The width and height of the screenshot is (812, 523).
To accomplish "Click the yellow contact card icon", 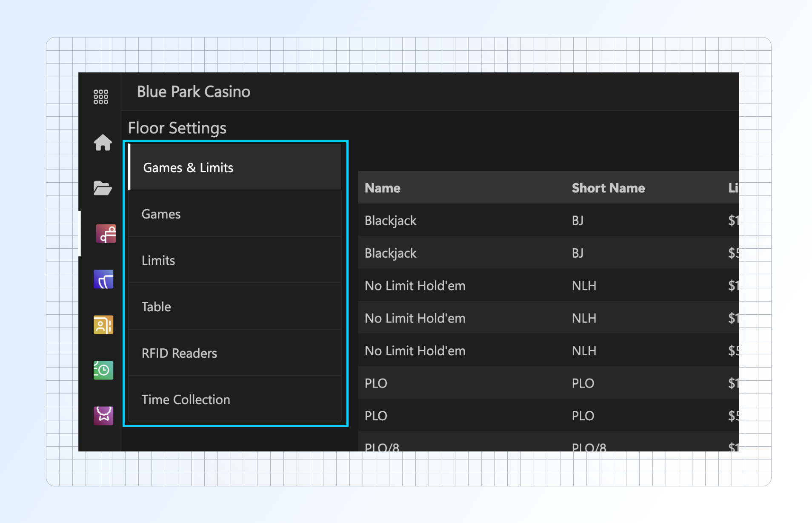I will coord(103,325).
